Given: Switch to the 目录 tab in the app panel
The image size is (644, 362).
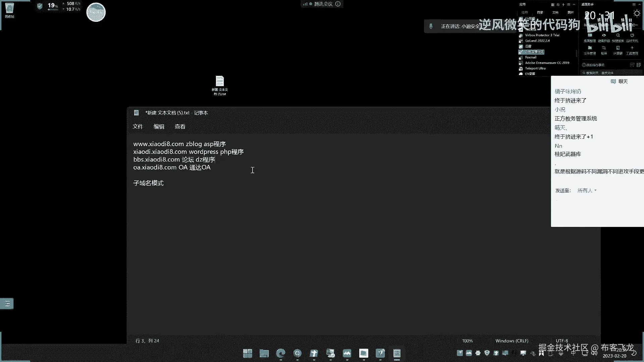Looking at the screenshot, I should coord(540,12).
